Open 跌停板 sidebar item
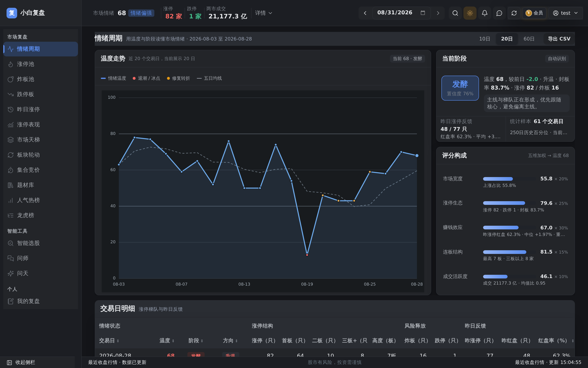Screen dimensions: 588x368 pos(41,94)
